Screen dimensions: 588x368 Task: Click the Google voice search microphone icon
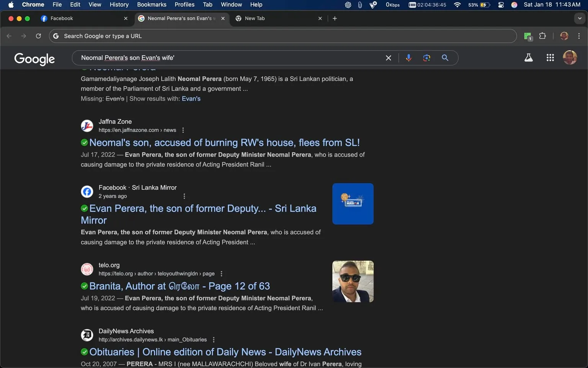[x=408, y=58]
